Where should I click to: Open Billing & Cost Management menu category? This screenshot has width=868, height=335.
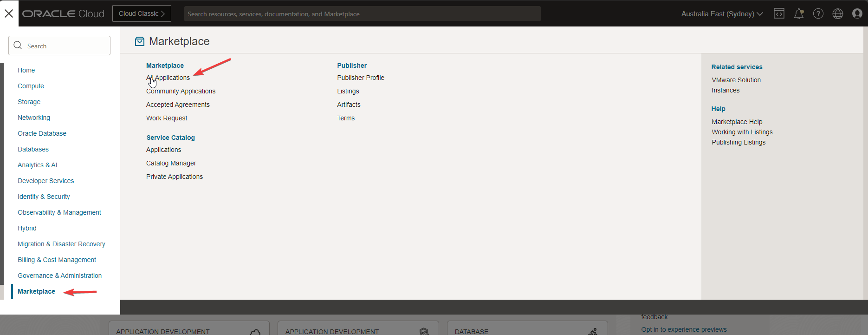coord(57,260)
